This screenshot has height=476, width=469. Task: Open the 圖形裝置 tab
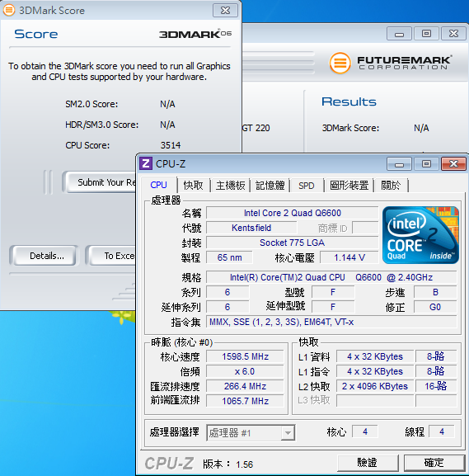point(349,185)
